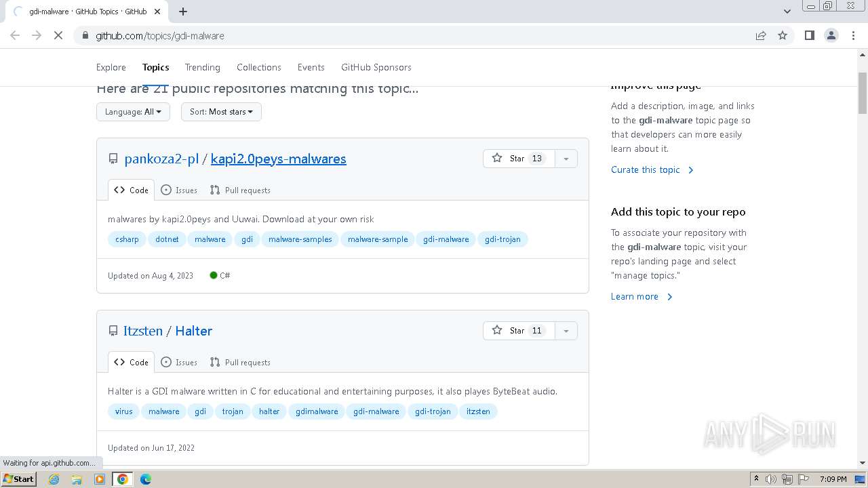This screenshot has height=488, width=868.
Task: Expand star list dropdown for Halter
Action: [566, 331]
